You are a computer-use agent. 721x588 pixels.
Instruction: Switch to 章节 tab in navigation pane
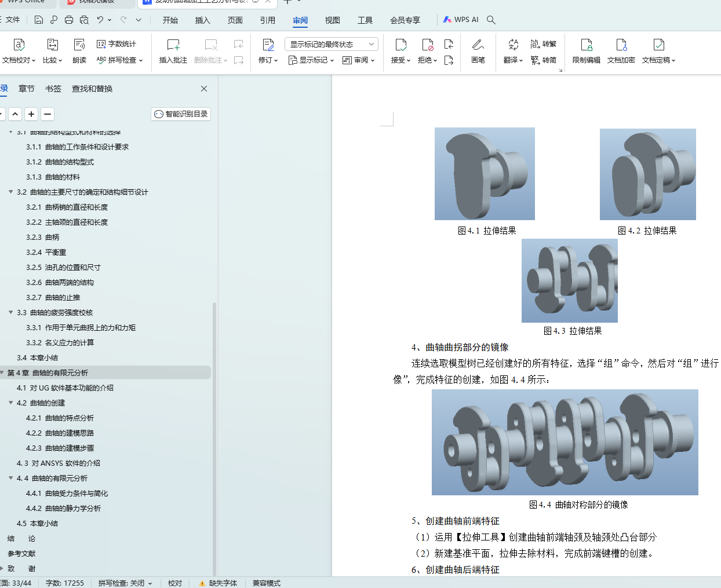click(27, 89)
